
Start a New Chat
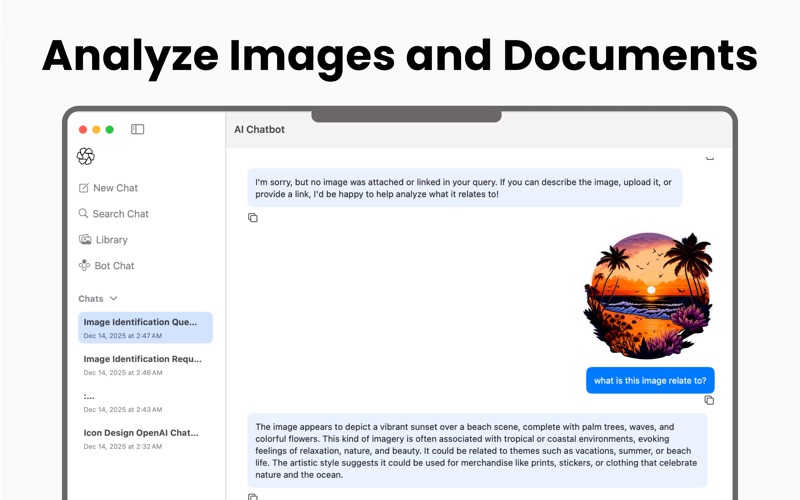[108, 188]
